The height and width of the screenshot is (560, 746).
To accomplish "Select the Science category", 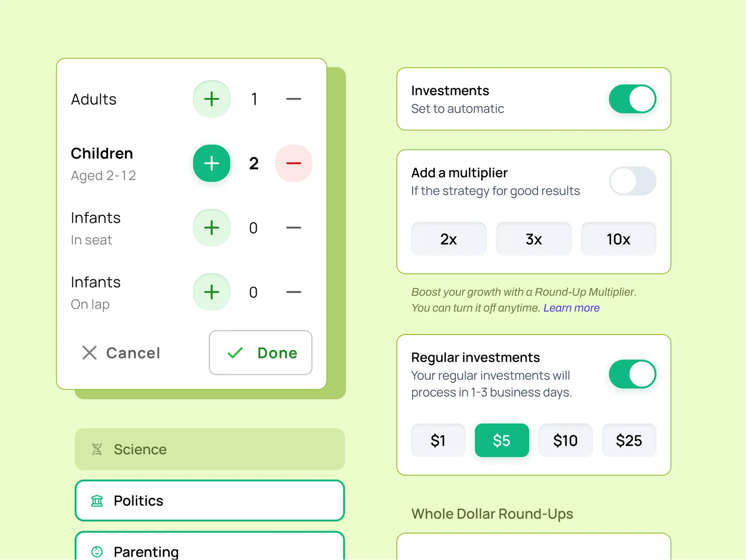I will coord(209,449).
